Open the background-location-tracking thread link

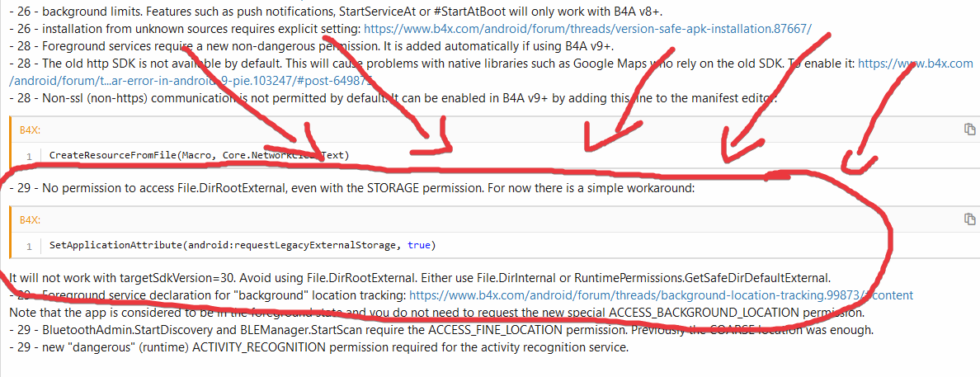point(660,295)
